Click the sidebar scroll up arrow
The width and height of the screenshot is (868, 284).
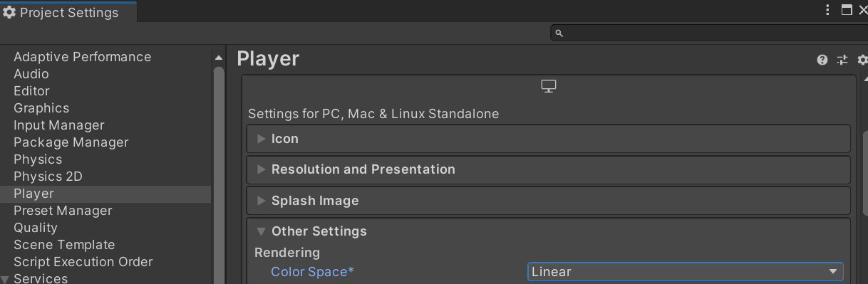click(219, 56)
